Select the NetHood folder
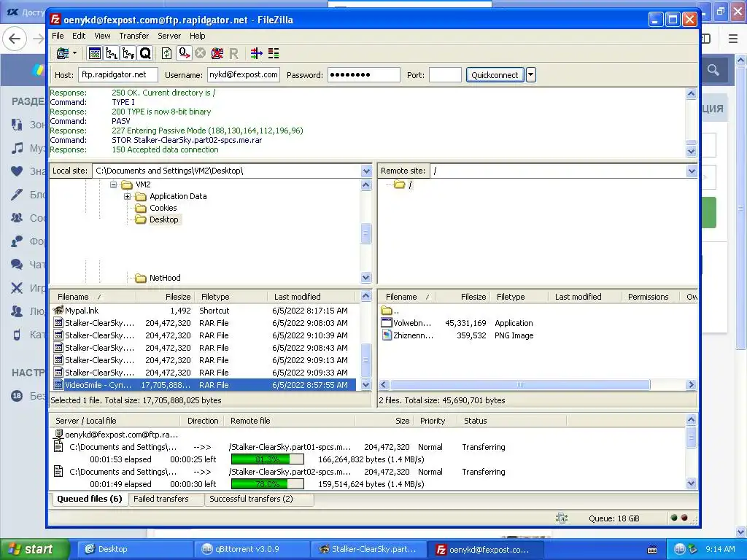The height and width of the screenshot is (560, 747). (x=165, y=278)
